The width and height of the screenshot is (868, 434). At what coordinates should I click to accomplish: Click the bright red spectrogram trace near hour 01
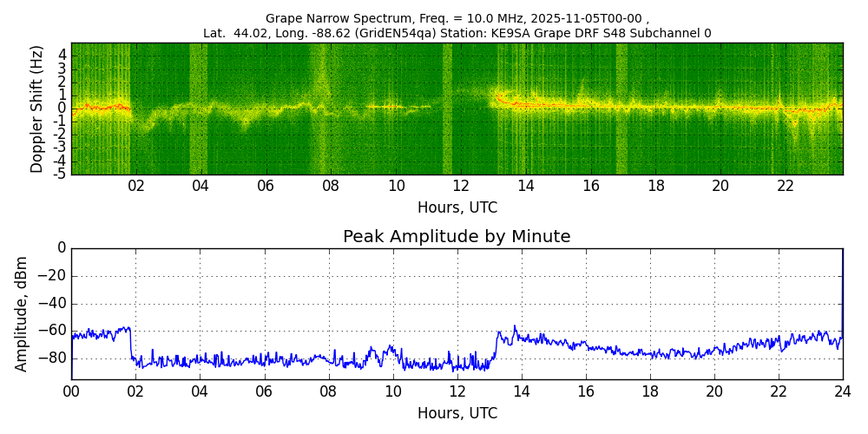click(102, 108)
